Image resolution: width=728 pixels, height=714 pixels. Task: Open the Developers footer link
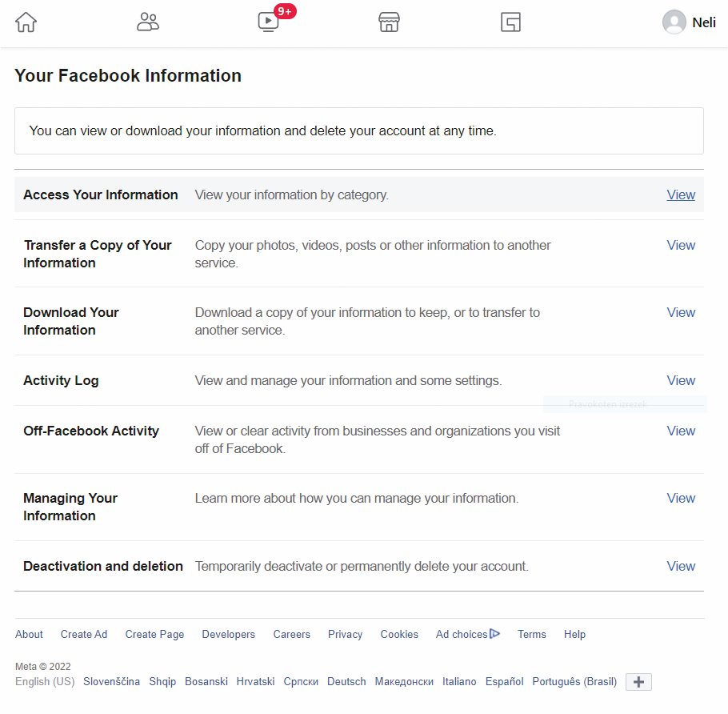click(x=229, y=634)
